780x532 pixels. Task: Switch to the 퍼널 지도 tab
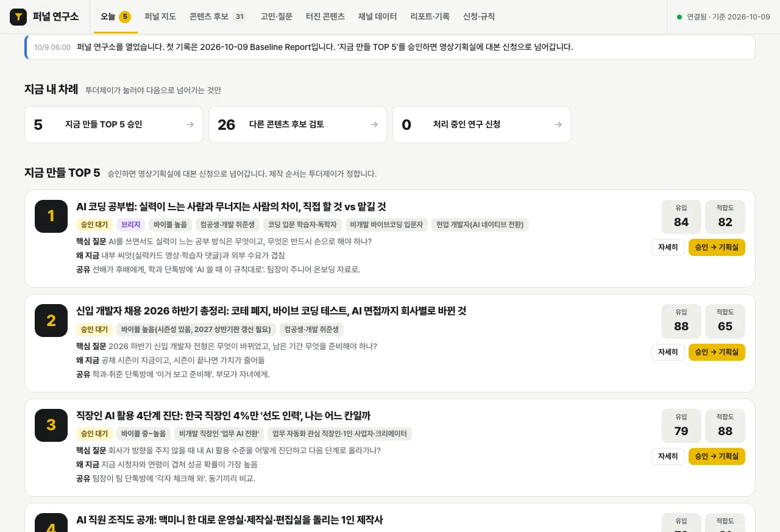[x=160, y=16]
